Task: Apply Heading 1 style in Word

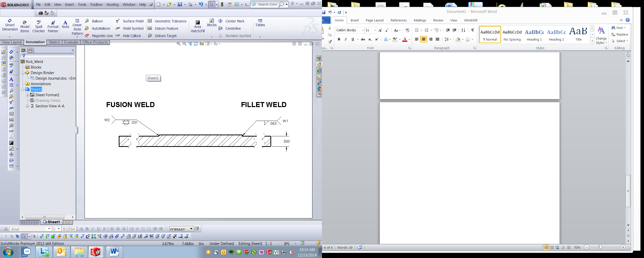Action: point(534,35)
